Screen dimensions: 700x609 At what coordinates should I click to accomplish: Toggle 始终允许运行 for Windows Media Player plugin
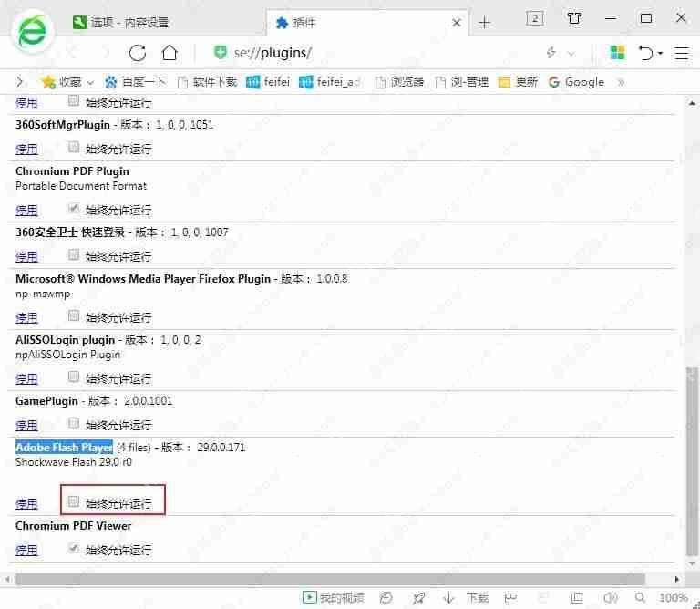tap(74, 316)
